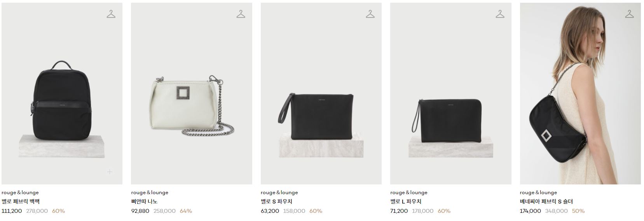Open the 벨로 S 파우치 product title

coord(276,202)
